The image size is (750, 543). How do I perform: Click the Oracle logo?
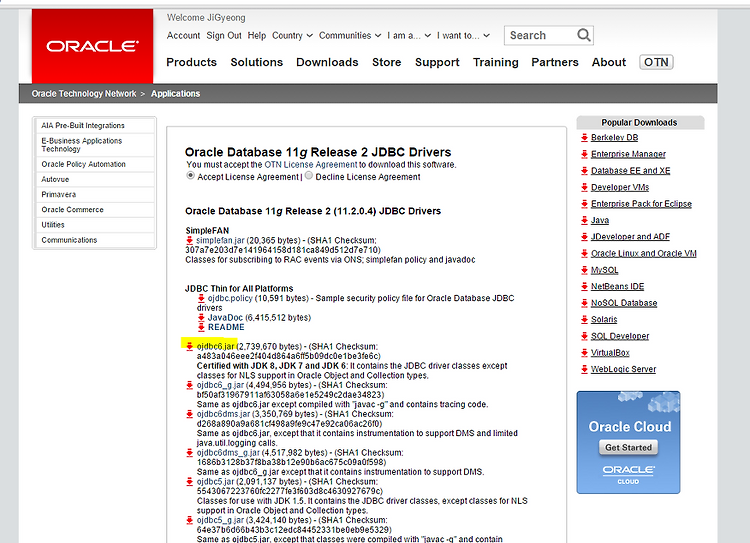coord(92,46)
